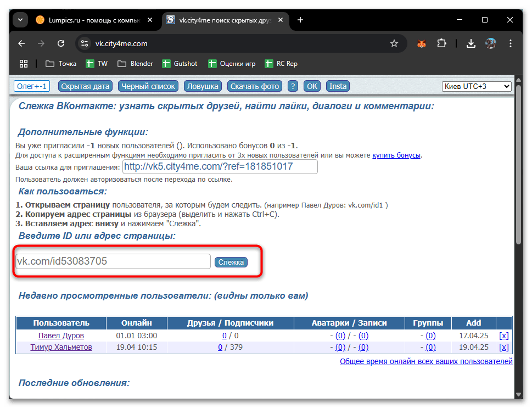View site information icon in address bar
This screenshot has width=532, height=408.
pos(85,43)
